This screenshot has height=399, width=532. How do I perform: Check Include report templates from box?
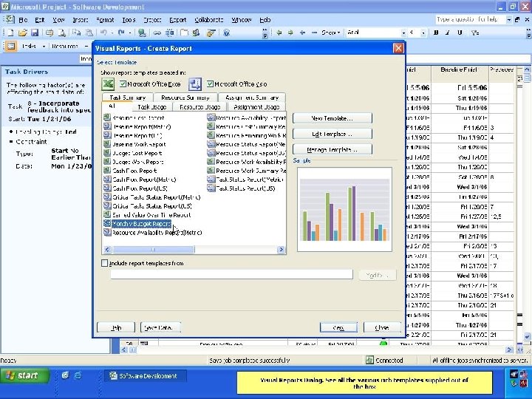pos(104,263)
